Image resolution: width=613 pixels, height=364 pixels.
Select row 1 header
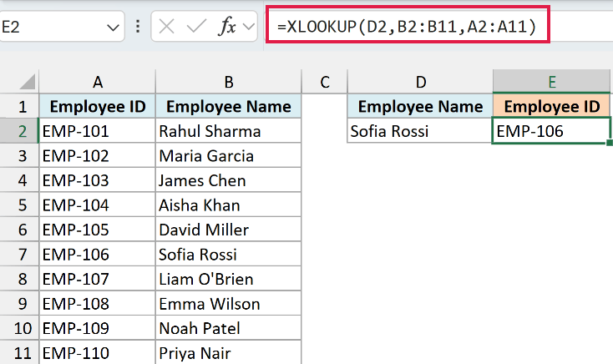coord(19,106)
